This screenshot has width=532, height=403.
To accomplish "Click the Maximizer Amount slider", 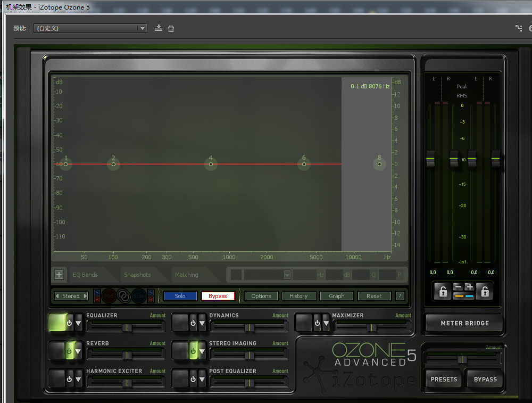I will (372, 327).
